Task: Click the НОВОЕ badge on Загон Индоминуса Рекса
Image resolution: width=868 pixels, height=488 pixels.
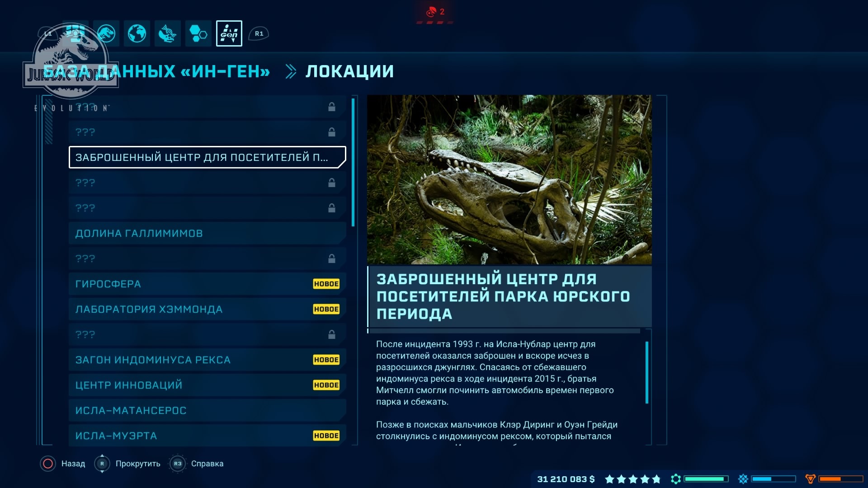Action: pyautogui.click(x=326, y=360)
